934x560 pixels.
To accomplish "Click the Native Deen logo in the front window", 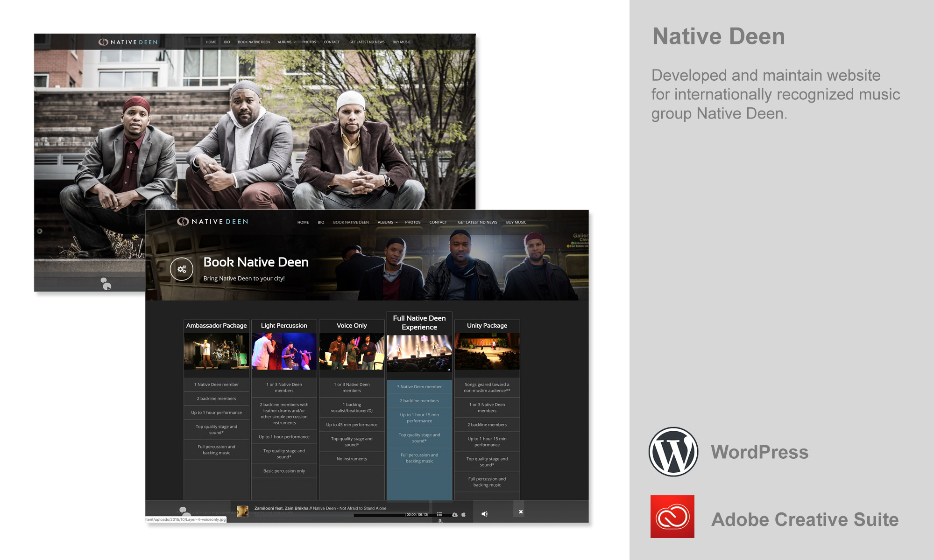I will click(212, 222).
